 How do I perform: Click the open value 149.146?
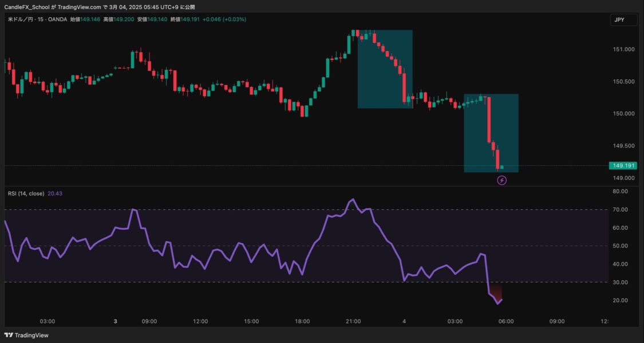point(91,19)
